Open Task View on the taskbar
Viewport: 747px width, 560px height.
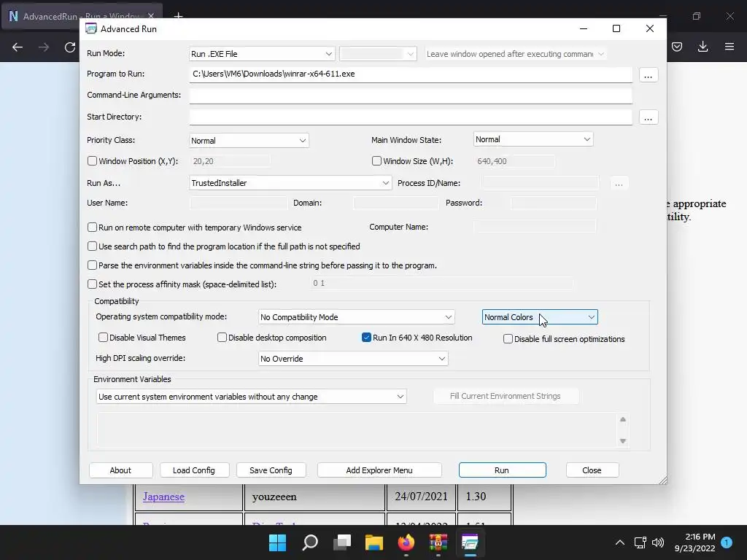[x=342, y=542]
